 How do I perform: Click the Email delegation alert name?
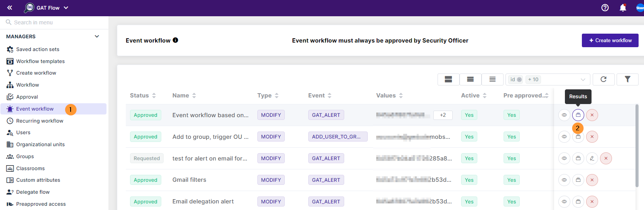tap(203, 201)
